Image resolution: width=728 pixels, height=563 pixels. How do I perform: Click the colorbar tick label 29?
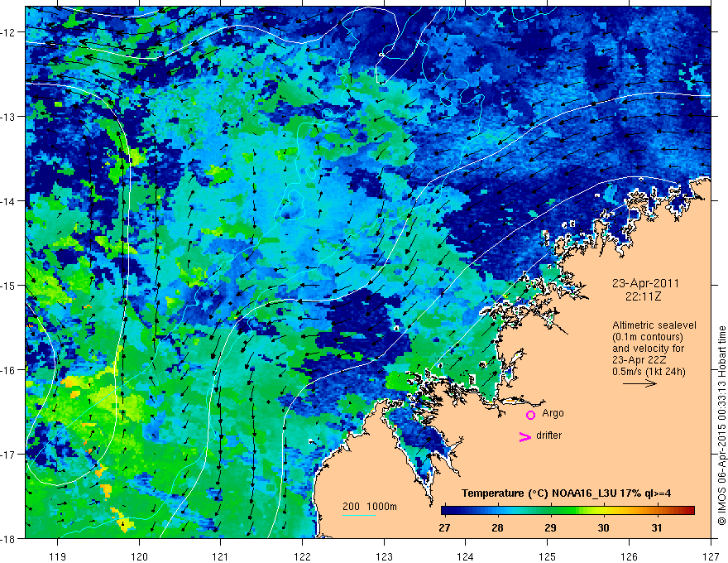(550, 527)
